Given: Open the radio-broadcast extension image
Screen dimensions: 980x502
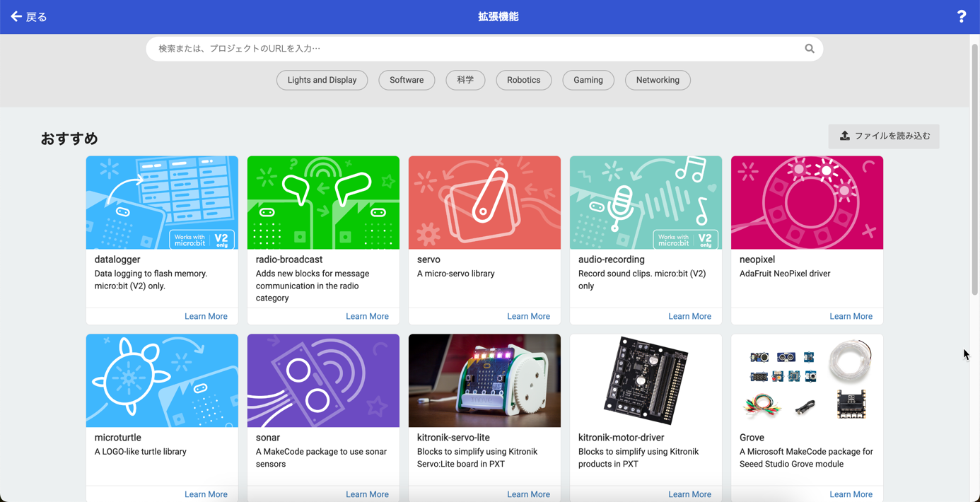Looking at the screenshot, I should click(323, 202).
